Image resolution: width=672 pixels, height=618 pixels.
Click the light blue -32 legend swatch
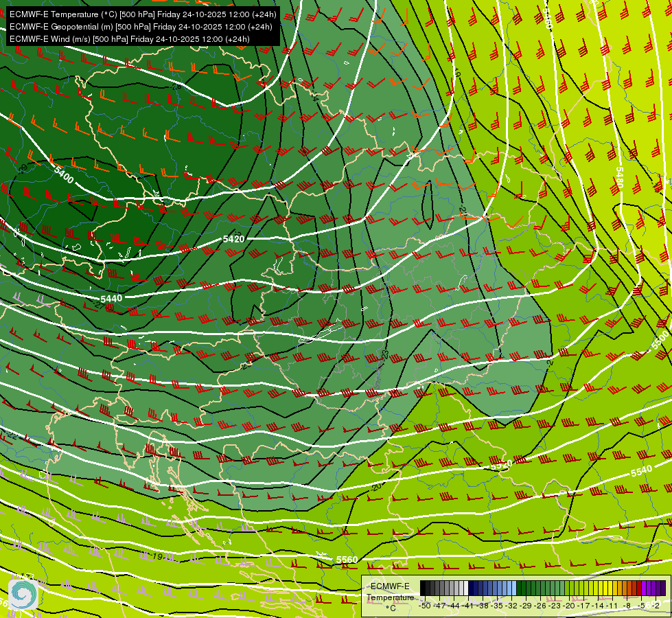click(514, 588)
